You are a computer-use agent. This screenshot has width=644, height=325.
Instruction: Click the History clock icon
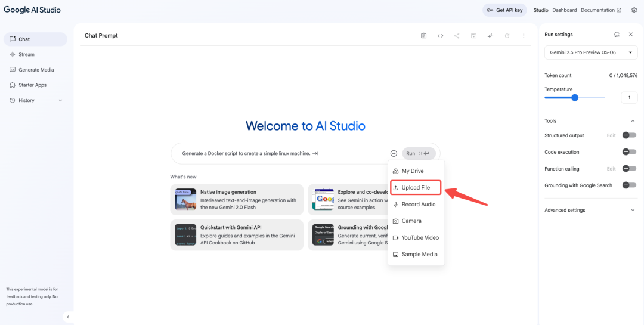[x=13, y=100]
